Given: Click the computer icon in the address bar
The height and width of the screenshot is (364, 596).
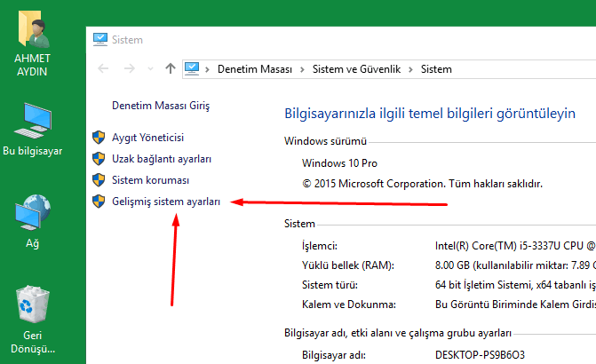Looking at the screenshot, I should click(x=192, y=68).
